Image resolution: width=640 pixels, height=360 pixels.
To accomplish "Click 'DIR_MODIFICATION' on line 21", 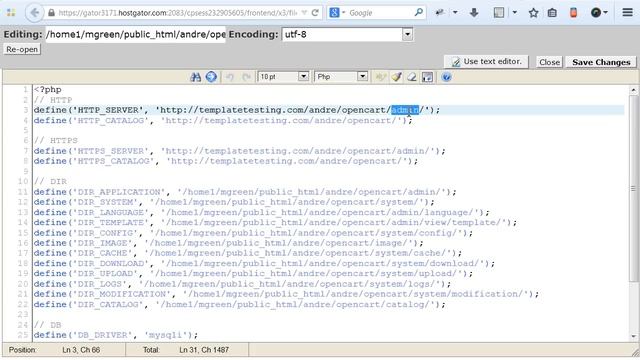I will [x=121, y=294].
